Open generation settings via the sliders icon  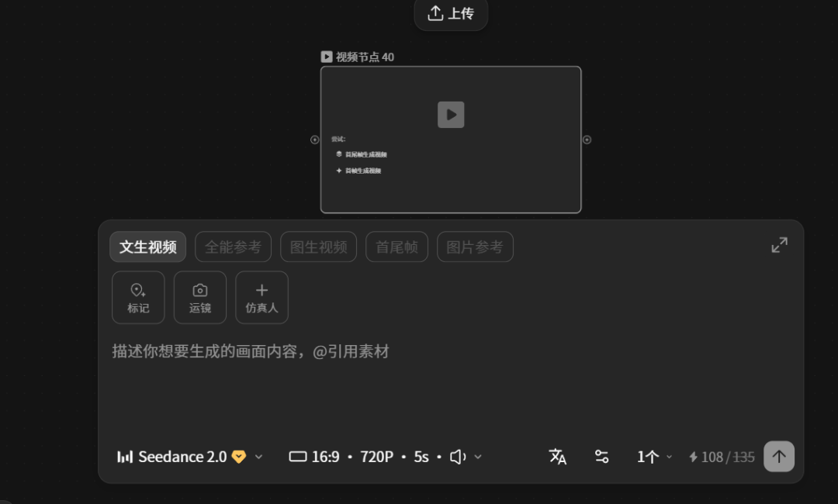coord(601,457)
